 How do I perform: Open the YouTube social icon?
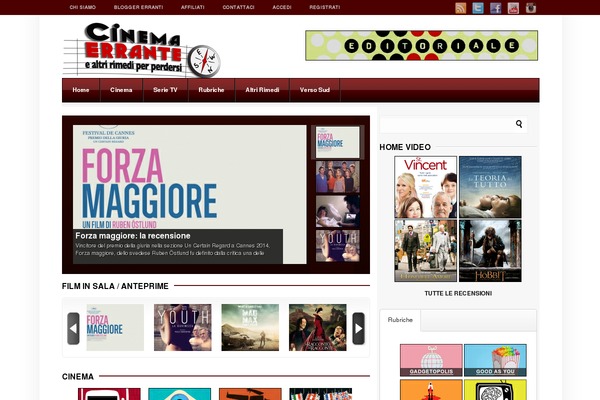click(513, 8)
